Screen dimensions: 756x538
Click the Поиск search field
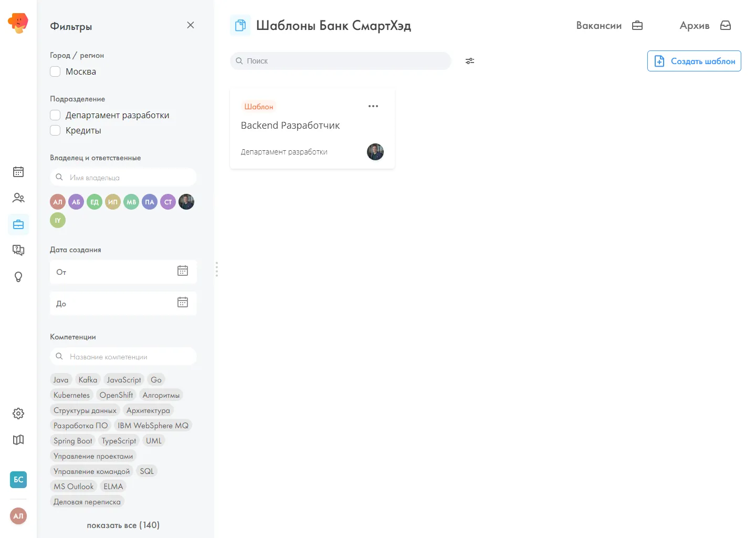click(341, 61)
